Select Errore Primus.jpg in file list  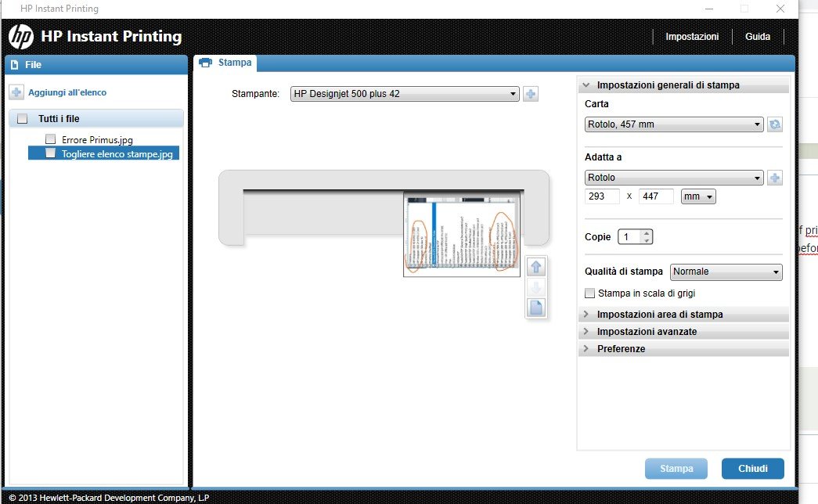click(97, 139)
